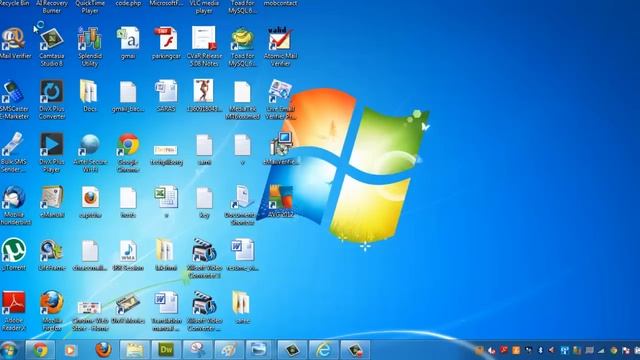Click the network signal tray icon

click(x=601, y=350)
